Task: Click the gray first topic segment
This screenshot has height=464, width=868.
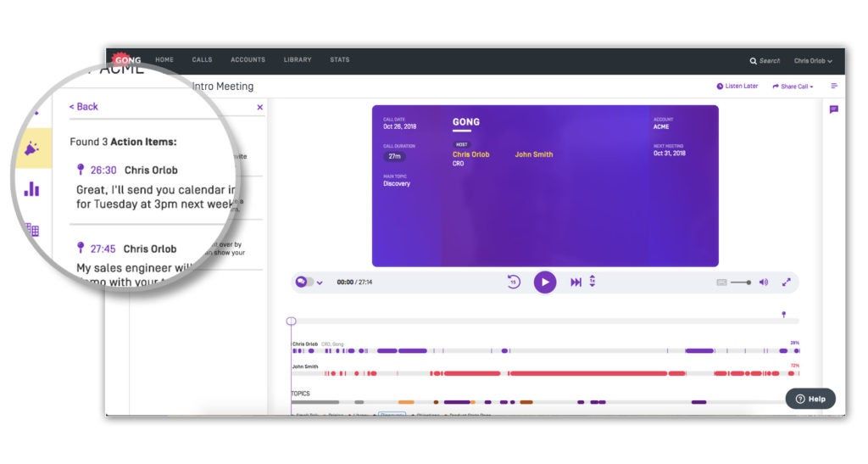Action: (315, 402)
